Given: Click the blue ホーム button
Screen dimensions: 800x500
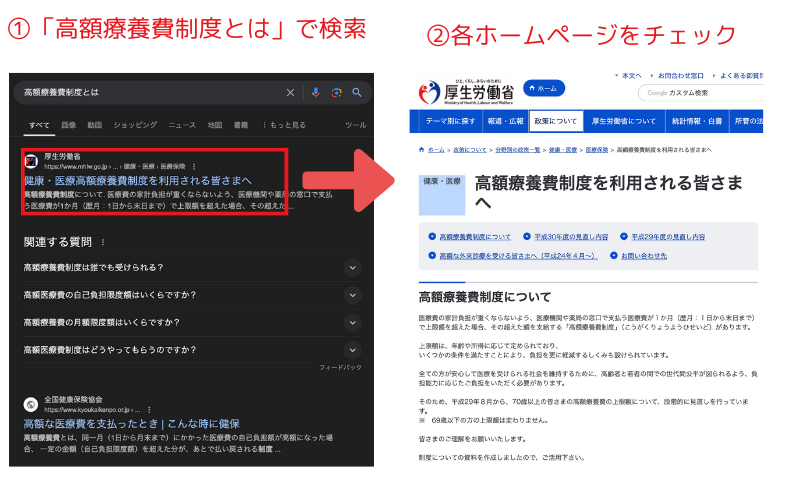Looking at the screenshot, I should (544, 89).
